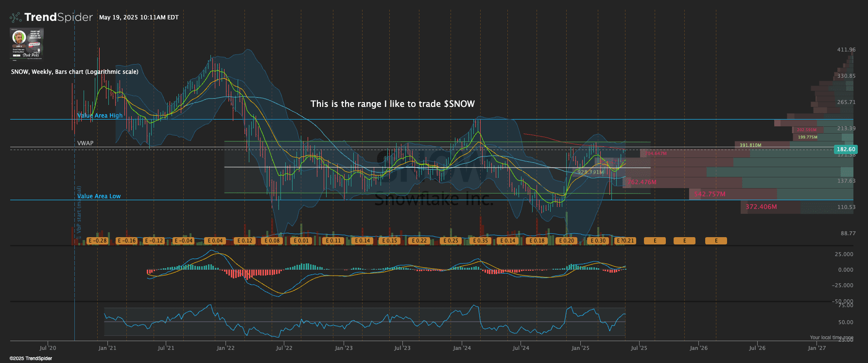This screenshot has height=363, width=868.
Task: Select the E -0.16 earnings marker
Action: click(126, 241)
